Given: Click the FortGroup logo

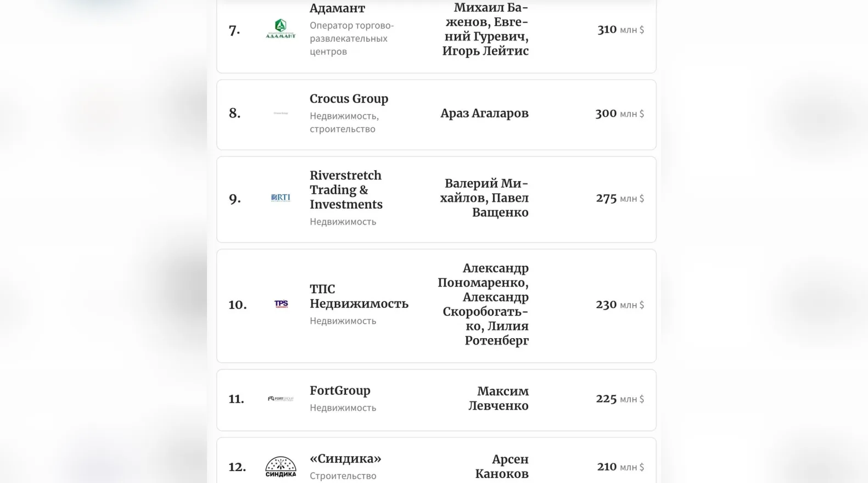Looking at the screenshot, I should [281, 398].
